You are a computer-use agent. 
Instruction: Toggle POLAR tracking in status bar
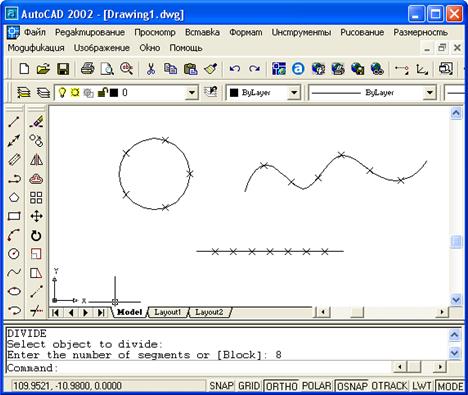point(316,386)
